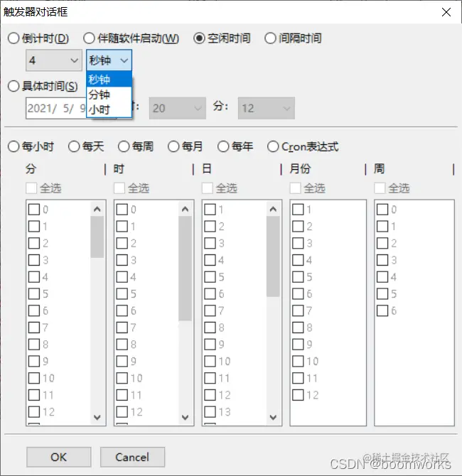Choose 小时 from the open unit list
Image resolution: width=462 pixels, height=476 pixels.
click(x=109, y=109)
